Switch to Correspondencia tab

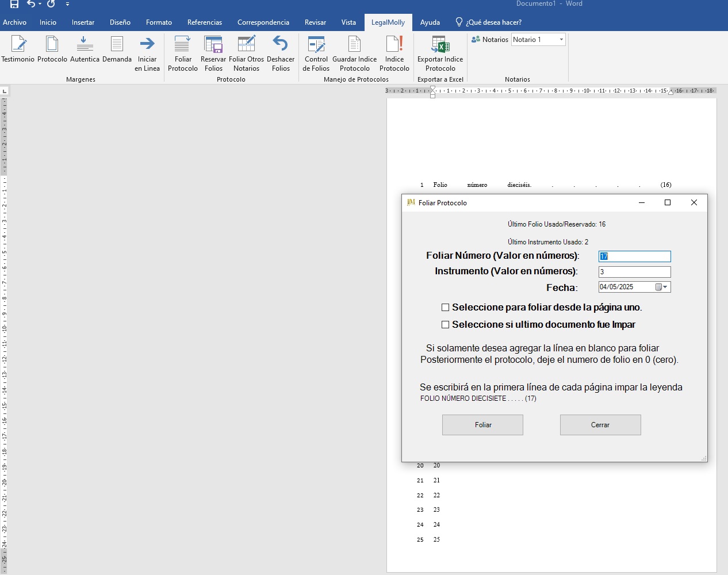(x=263, y=22)
